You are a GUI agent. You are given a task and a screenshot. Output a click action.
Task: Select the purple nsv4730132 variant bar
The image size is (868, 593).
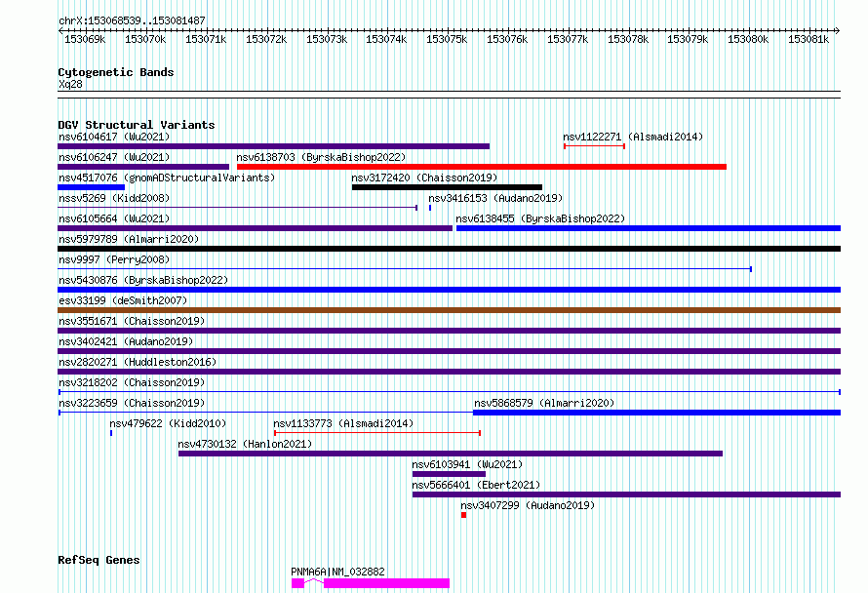(451, 454)
